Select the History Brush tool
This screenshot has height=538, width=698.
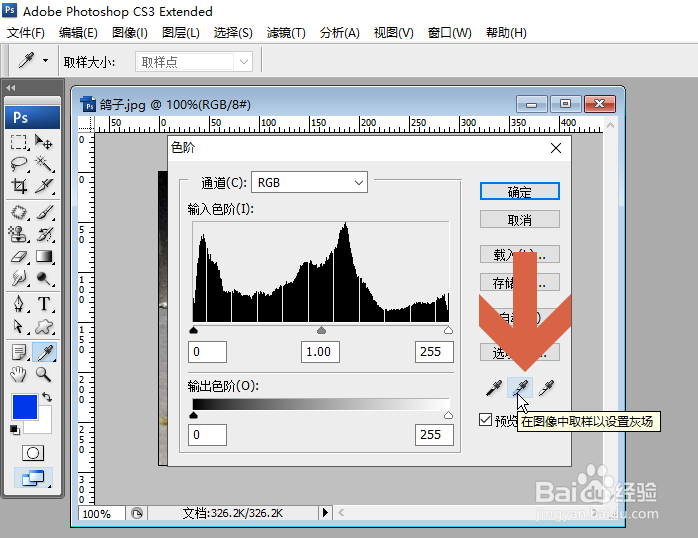click(x=44, y=234)
